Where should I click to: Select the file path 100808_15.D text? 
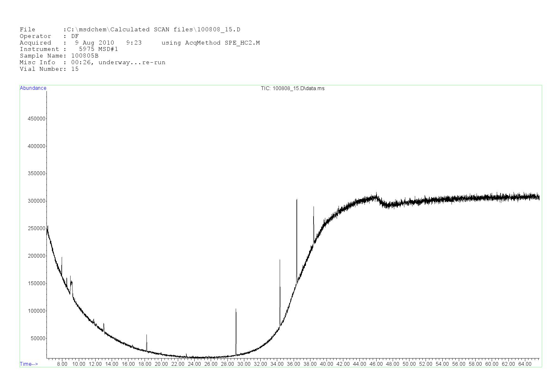coord(218,30)
